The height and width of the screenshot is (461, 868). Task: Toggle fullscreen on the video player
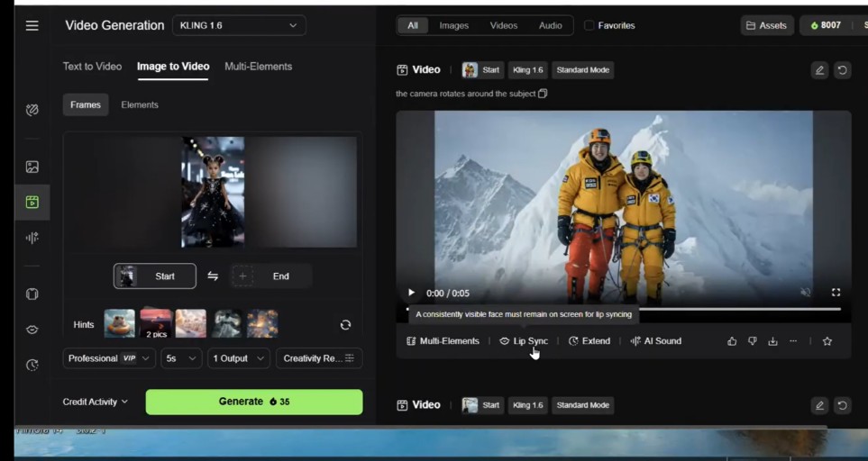[836, 293]
